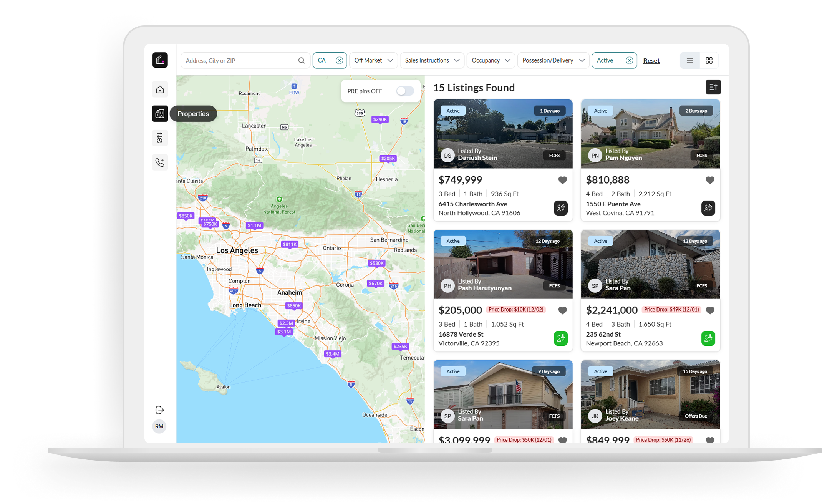
Task: Click the 1550 E Puente Ave address
Action: pyautogui.click(x=613, y=204)
